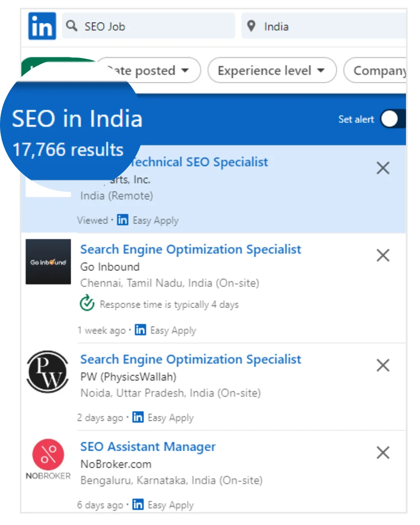Select the response time checkmark icon
Image resolution: width=420 pixels, height=525 pixels.
87,303
